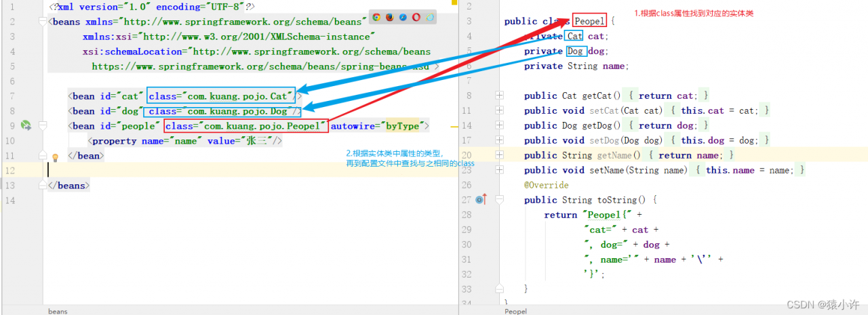This screenshot has width=868, height=315.
Task: Open XML preview in Safari browser icon
Action: 403,17
